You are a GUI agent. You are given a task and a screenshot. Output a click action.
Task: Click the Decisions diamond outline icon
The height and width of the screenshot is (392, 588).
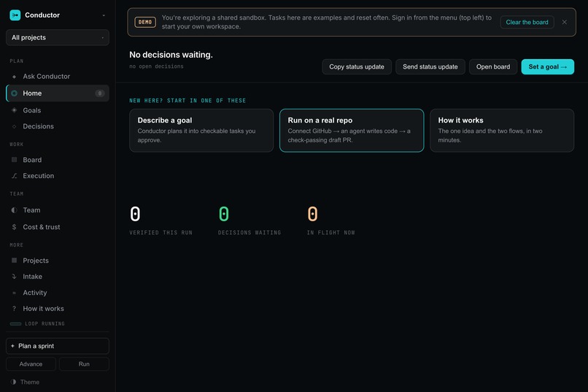coord(15,126)
